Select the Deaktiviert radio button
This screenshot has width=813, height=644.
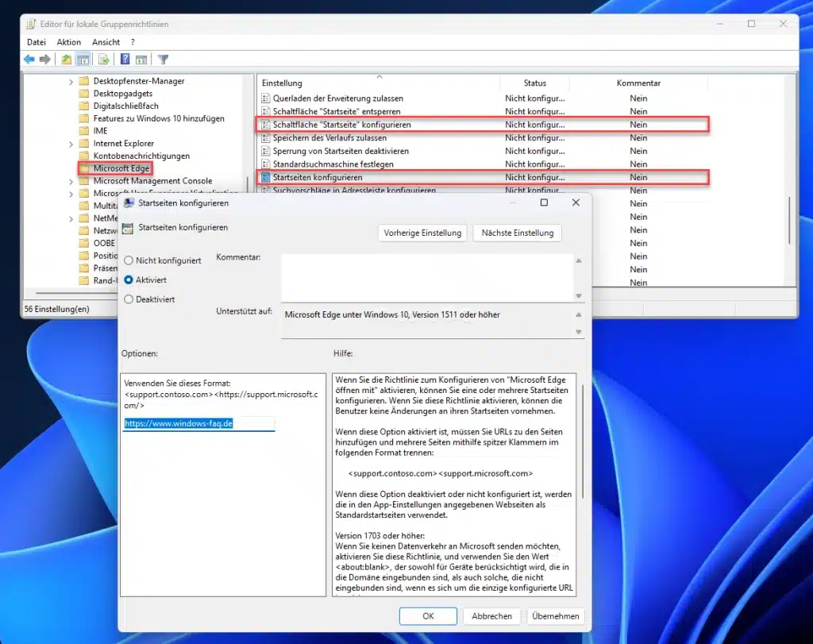[x=129, y=299]
